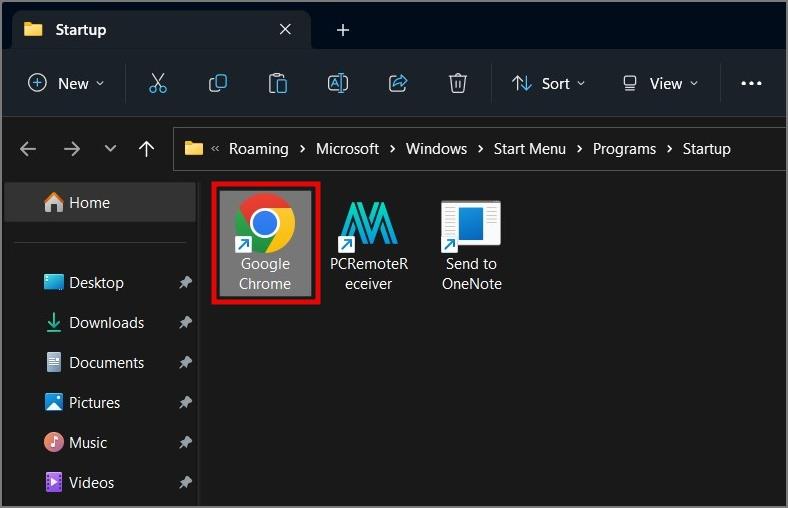
Task: Click Roaming in the address bar
Action: click(259, 149)
